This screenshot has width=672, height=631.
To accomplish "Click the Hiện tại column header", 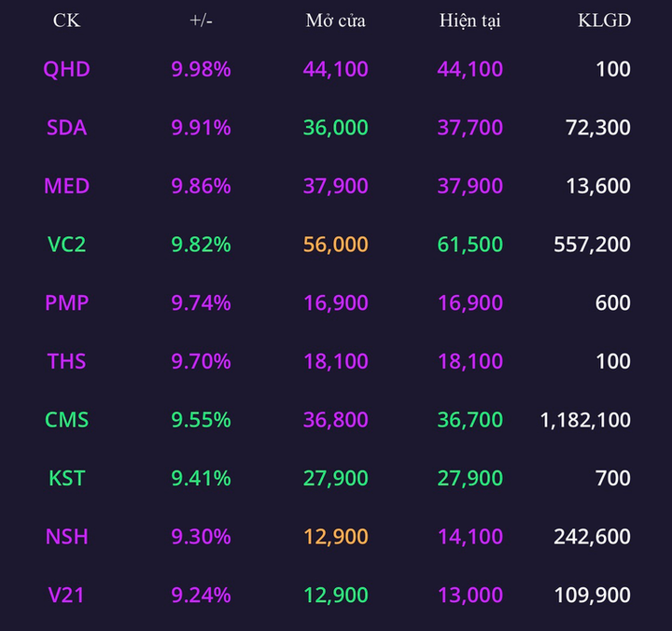I will click(470, 21).
